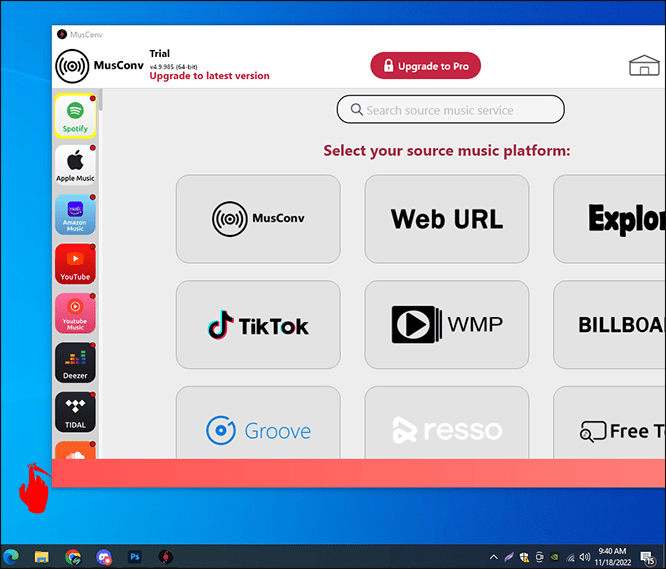Viewport: 666px width, 569px height.
Task: Choose WMP as source platform
Action: coord(447,324)
